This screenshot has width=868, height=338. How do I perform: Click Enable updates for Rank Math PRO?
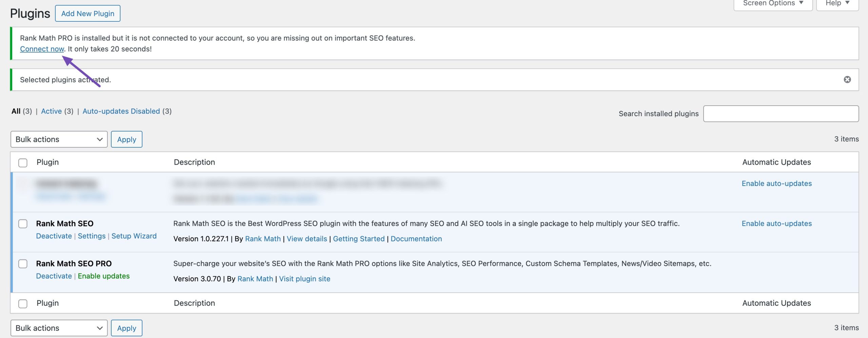pos(104,276)
